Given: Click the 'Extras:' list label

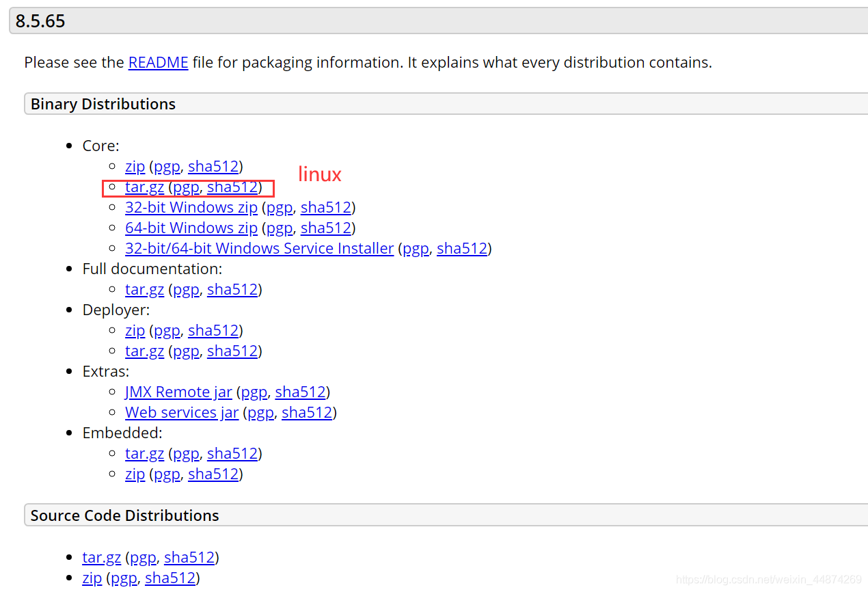Looking at the screenshot, I should 106,371.
